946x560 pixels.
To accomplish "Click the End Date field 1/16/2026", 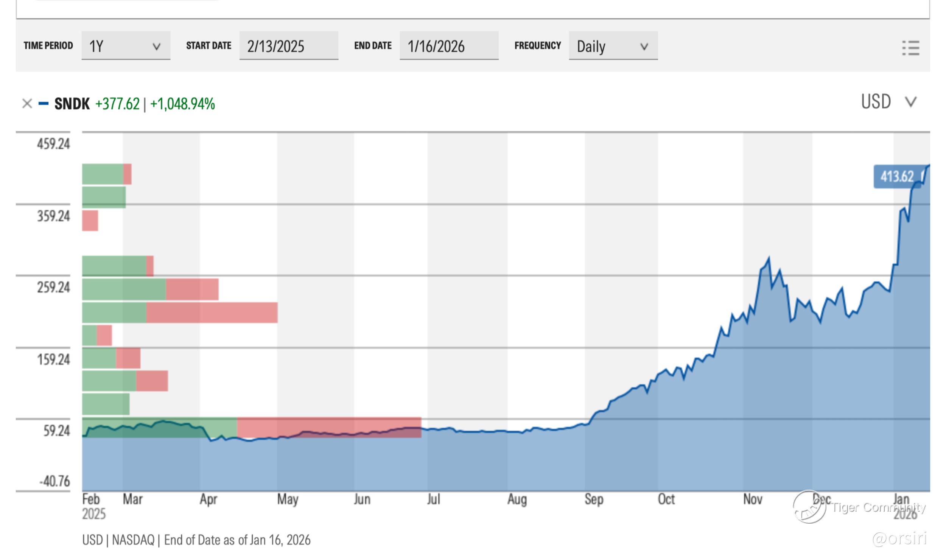I will [449, 46].
